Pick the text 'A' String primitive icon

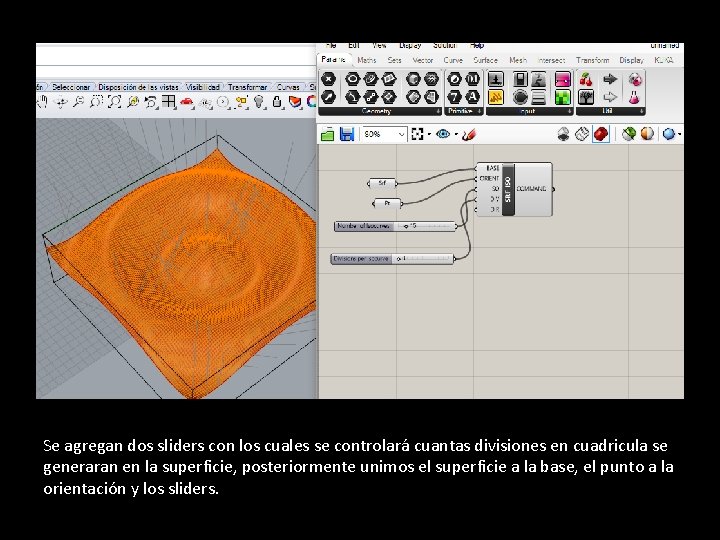click(x=472, y=97)
